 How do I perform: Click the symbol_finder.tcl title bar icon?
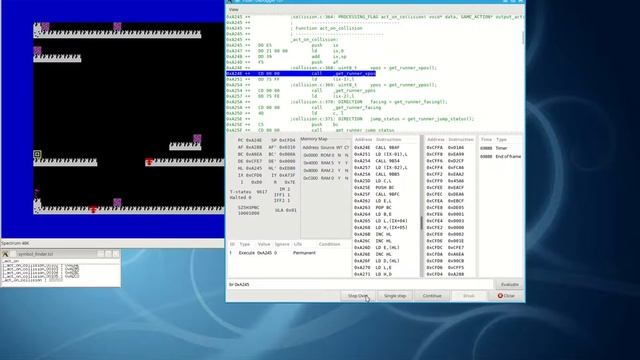pyautogui.click(x=6, y=254)
